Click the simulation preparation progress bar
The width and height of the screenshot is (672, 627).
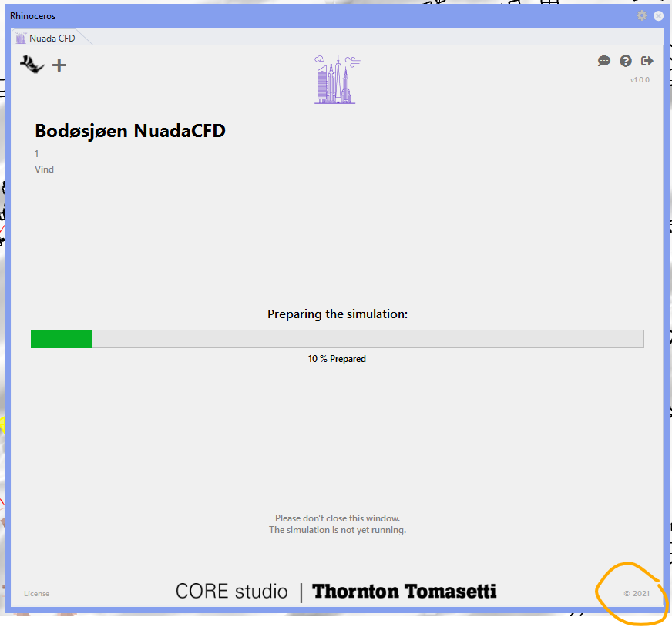tap(338, 339)
